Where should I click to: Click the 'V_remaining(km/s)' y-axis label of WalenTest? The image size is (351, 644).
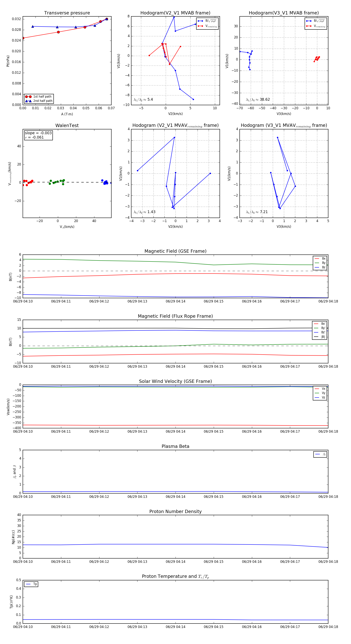point(10,173)
